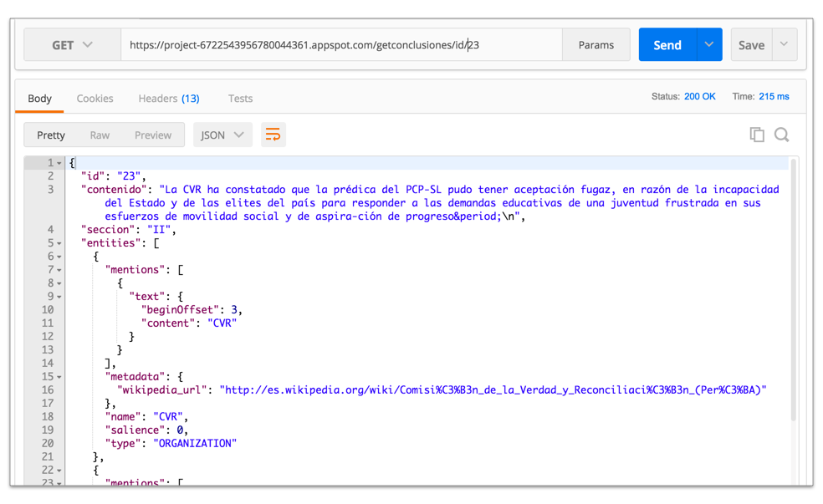Open the Params editor
Image resolution: width=823 pixels, height=504 pixels.
596,45
